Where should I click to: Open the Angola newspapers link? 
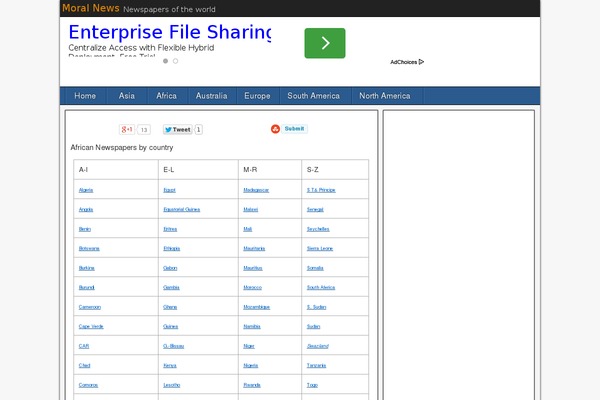[86, 210]
